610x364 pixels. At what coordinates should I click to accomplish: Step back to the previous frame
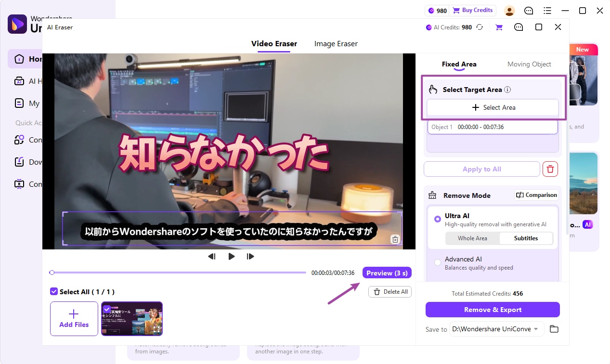pos(212,257)
